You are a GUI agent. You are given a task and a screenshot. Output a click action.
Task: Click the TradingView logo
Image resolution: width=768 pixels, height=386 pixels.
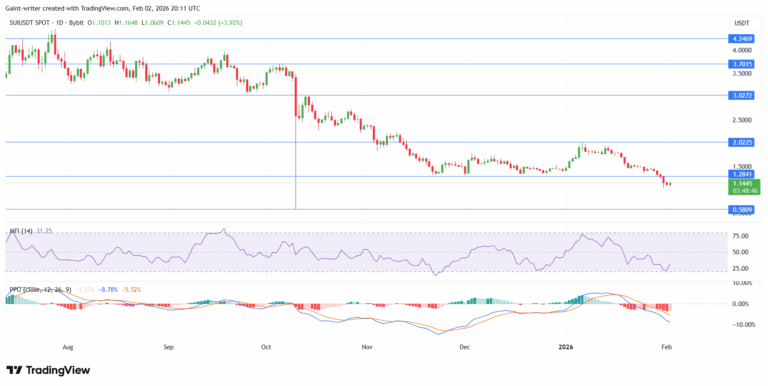click(x=48, y=370)
